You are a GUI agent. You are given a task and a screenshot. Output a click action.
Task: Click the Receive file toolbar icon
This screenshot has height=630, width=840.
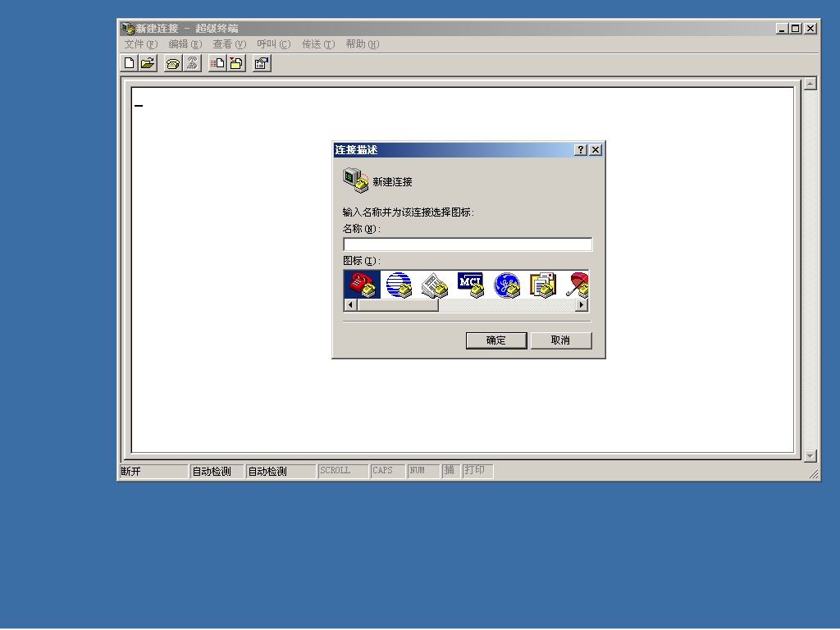(236, 63)
